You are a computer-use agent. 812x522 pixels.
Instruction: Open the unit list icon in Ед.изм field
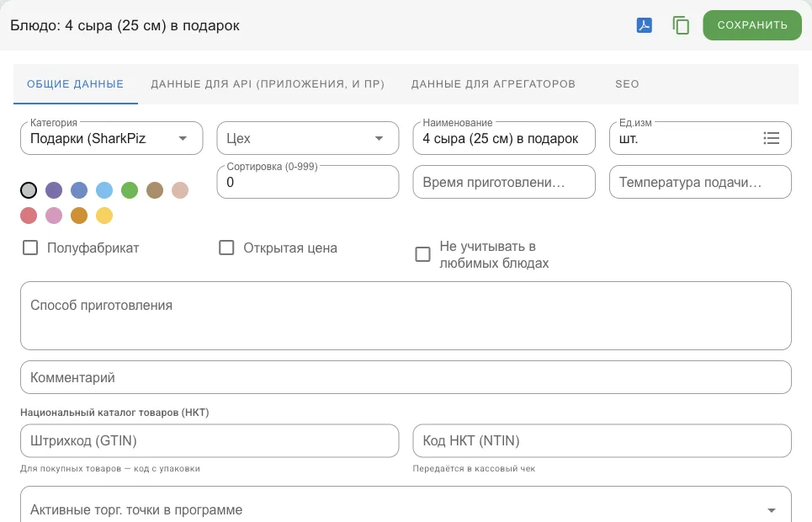point(771,138)
